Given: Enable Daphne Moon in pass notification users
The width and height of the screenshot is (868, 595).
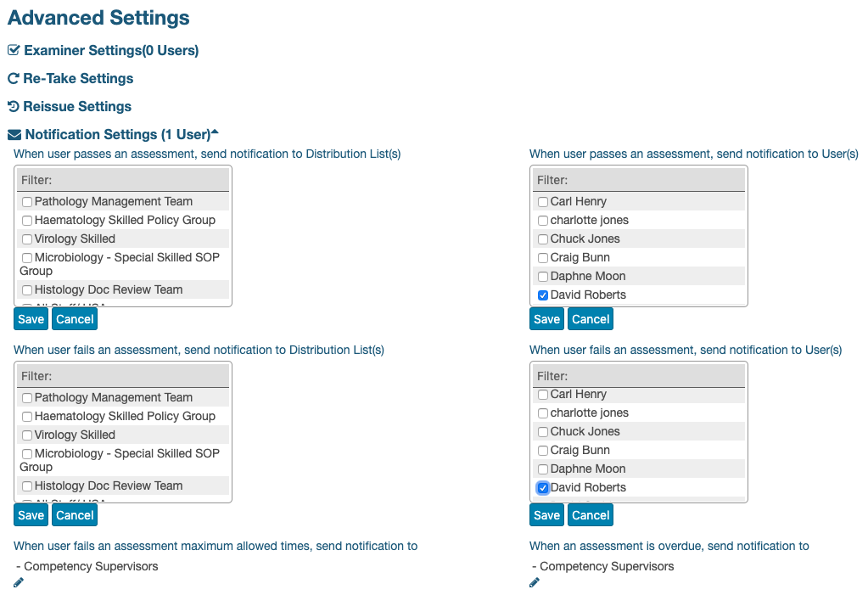Looking at the screenshot, I should coord(543,277).
